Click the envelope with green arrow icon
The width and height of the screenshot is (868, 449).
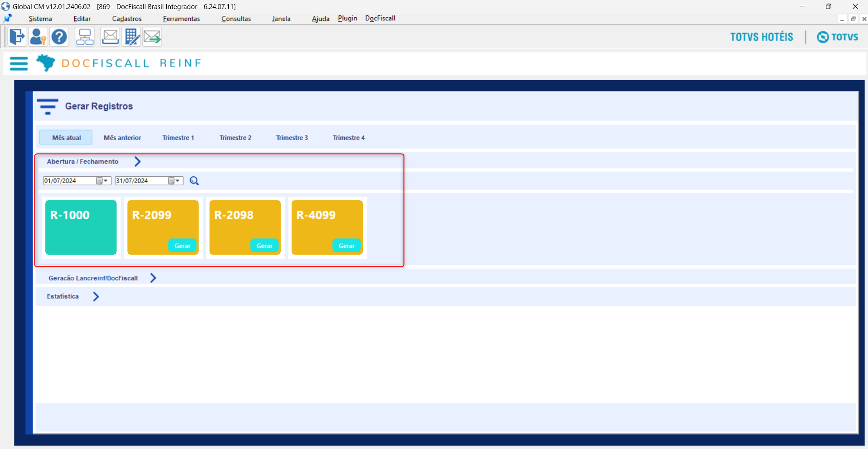click(152, 37)
